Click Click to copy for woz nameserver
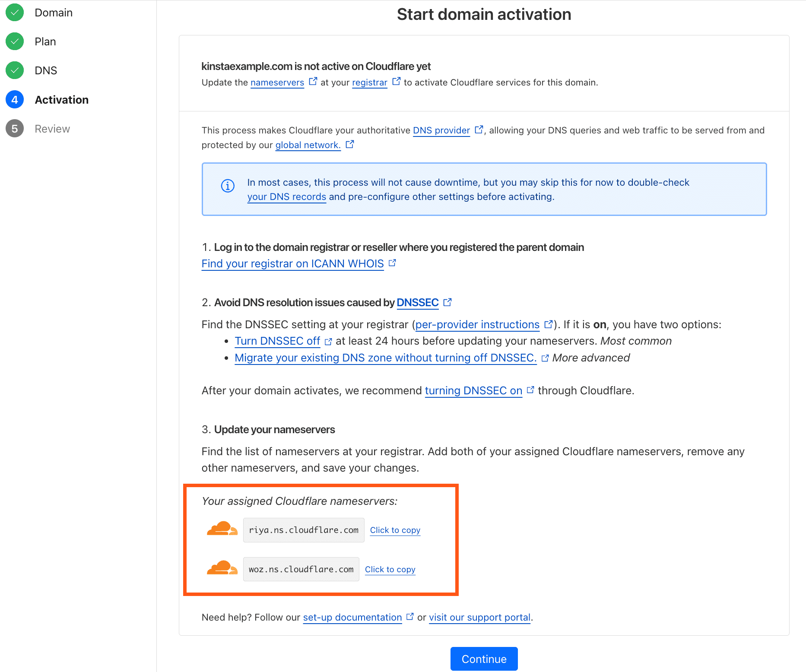This screenshot has width=806, height=672. coord(390,569)
